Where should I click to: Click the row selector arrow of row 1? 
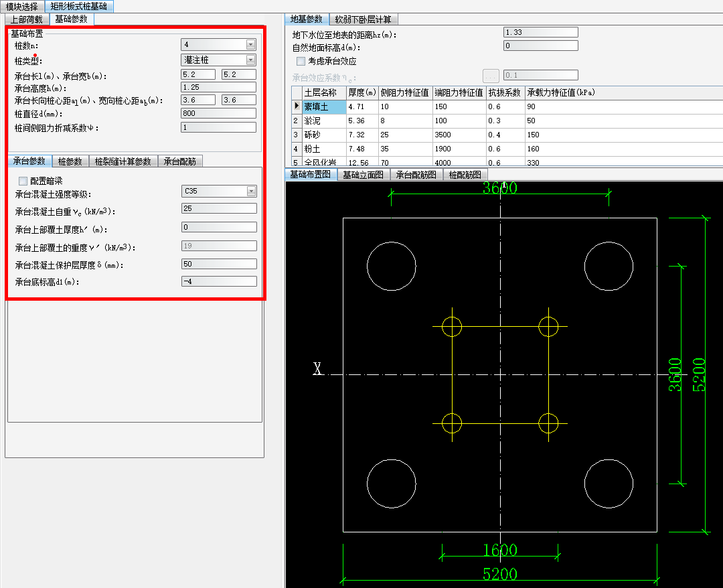297,106
